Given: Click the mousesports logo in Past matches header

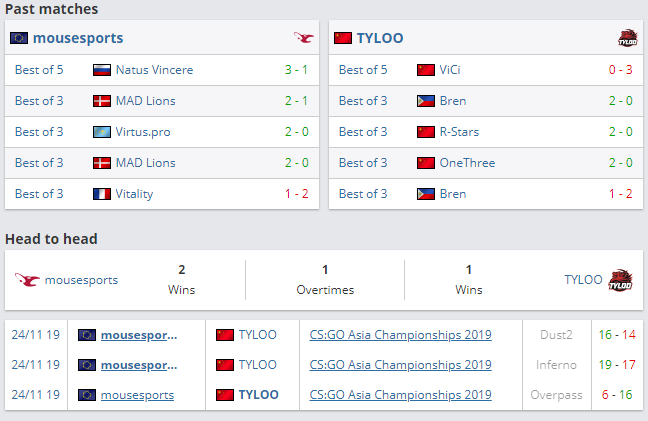Looking at the screenshot, I should pyautogui.click(x=304, y=38).
